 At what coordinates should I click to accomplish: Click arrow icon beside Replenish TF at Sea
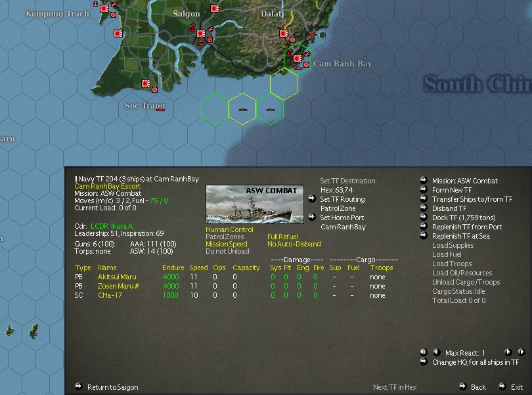point(424,235)
